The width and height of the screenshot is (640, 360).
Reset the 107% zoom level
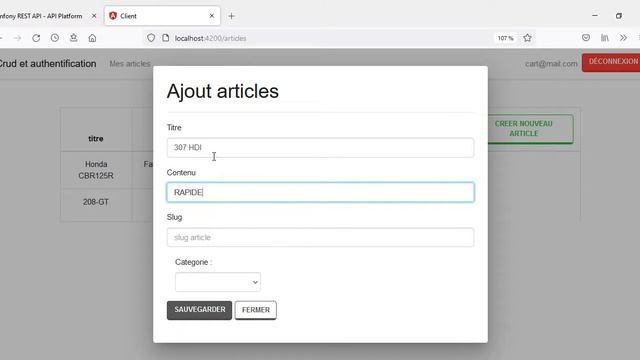505,38
